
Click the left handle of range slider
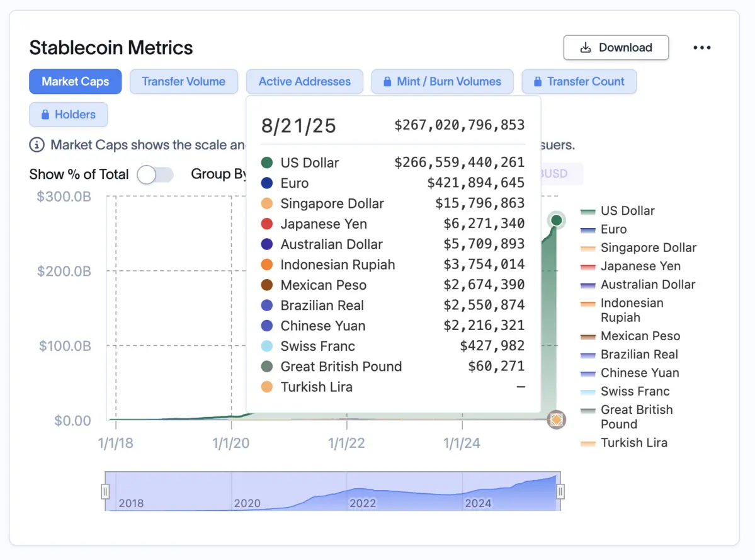click(x=106, y=491)
